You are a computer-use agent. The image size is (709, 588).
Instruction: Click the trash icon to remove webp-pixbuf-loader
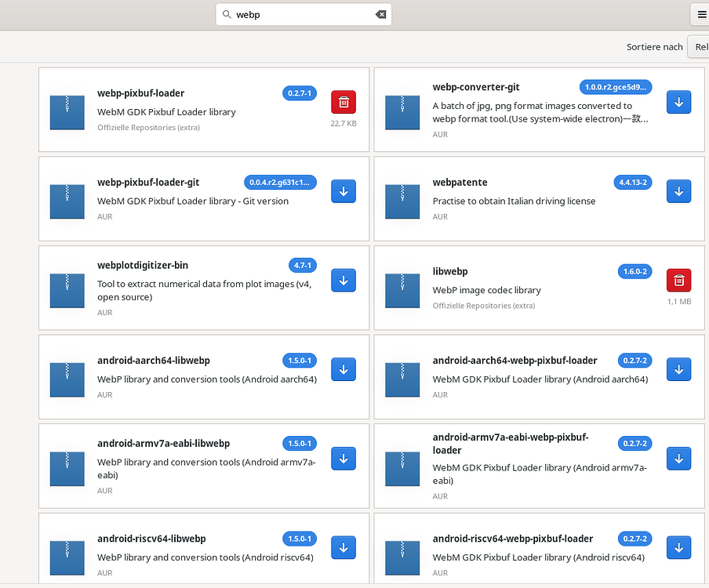(x=344, y=102)
